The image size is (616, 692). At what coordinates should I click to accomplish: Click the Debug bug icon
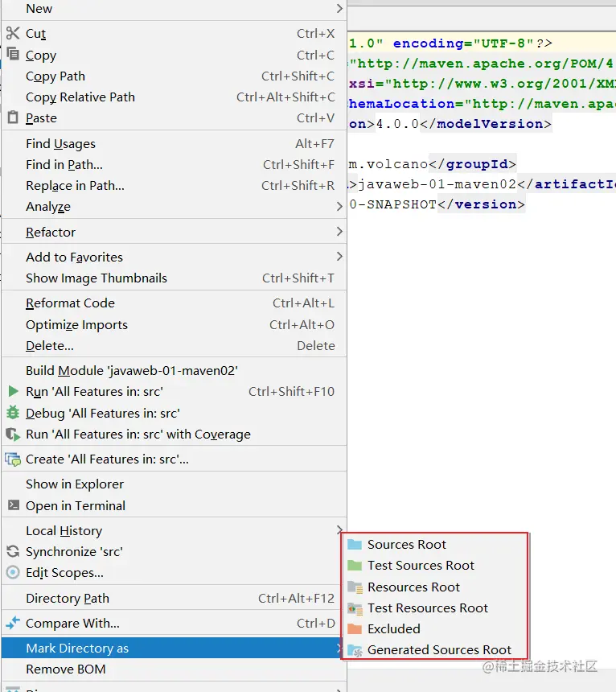pyautogui.click(x=13, y=413)
